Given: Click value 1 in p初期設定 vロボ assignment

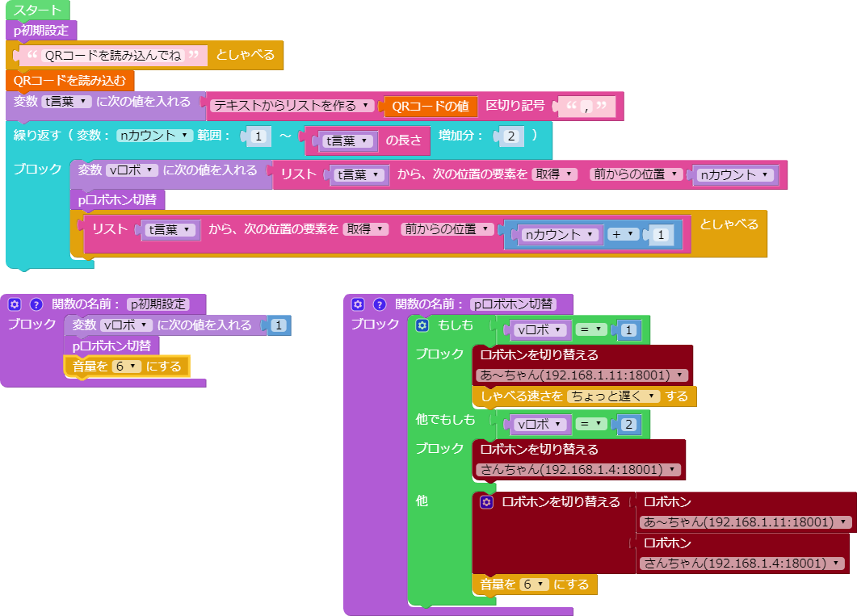Looking at the screenshot, I should [279, 325].
